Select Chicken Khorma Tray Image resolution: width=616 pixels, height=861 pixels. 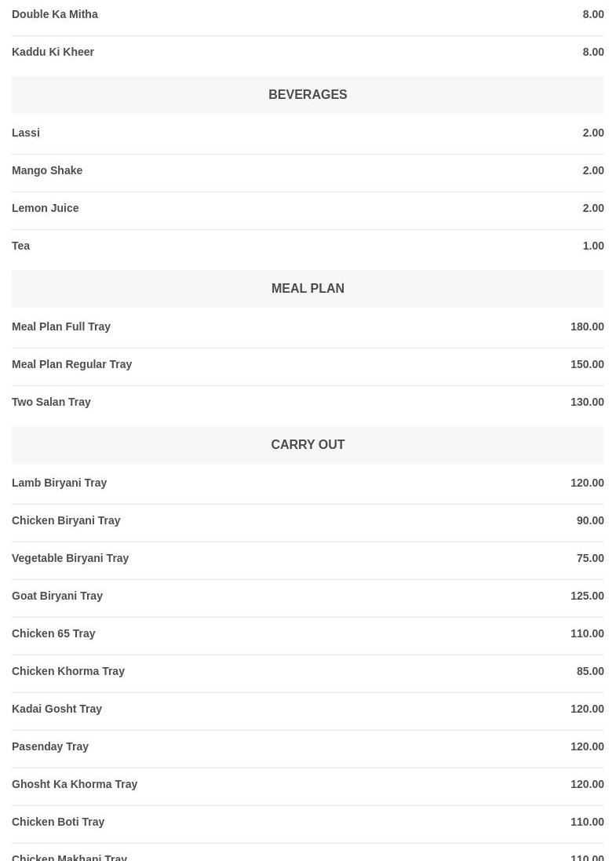tap(68, 671)
